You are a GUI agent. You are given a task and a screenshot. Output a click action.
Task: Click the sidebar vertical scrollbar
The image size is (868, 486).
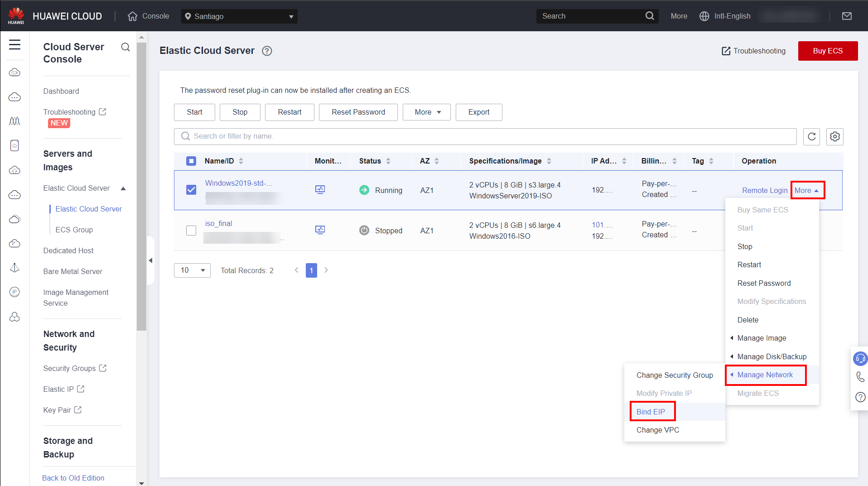[x=141, y=181]
